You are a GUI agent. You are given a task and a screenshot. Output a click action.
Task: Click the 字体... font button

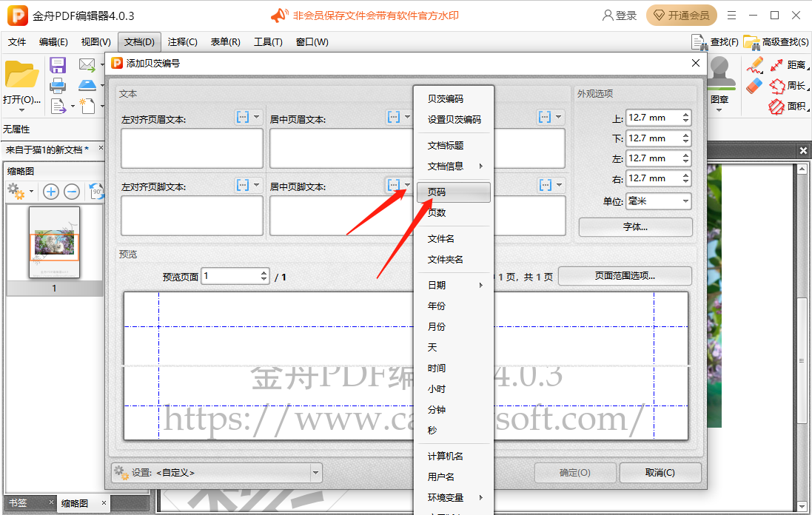coord(635,226)
